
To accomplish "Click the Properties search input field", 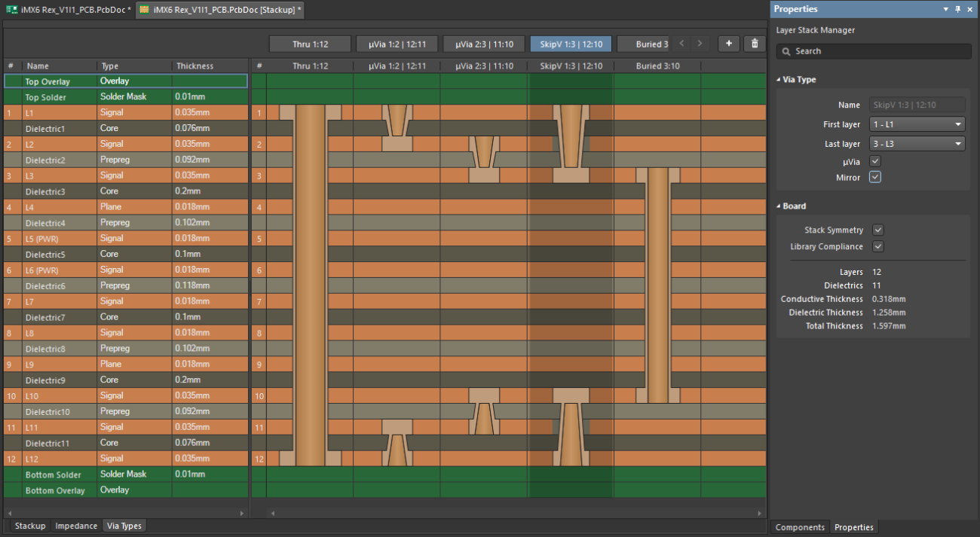I will click(878, 51).
